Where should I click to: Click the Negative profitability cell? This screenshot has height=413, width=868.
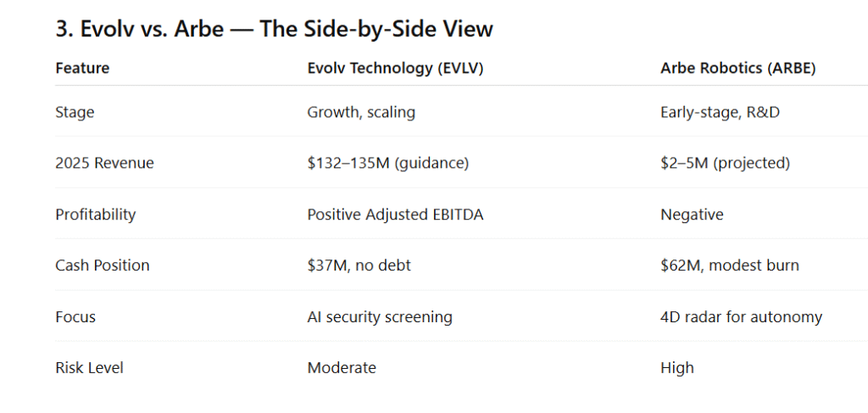[x=692, y=215]
